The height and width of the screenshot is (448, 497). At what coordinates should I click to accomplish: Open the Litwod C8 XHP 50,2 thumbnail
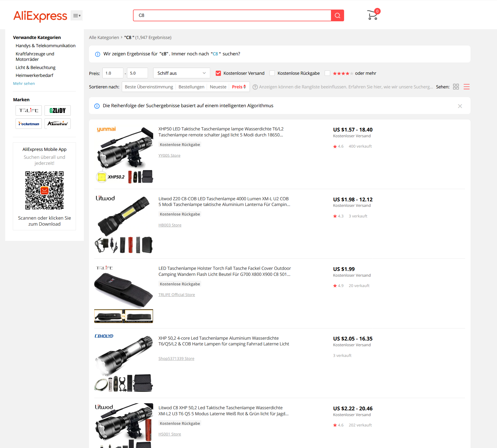124,426
